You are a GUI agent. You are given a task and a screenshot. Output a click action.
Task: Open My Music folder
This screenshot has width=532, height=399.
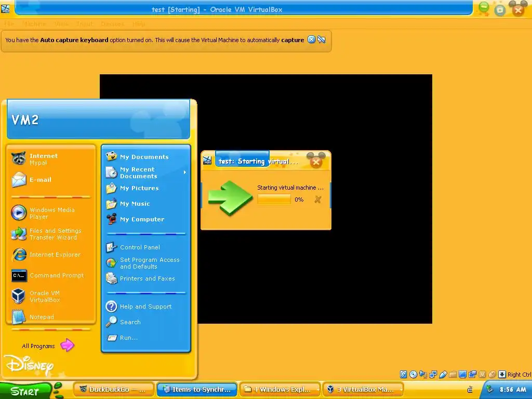click(146, 204)
